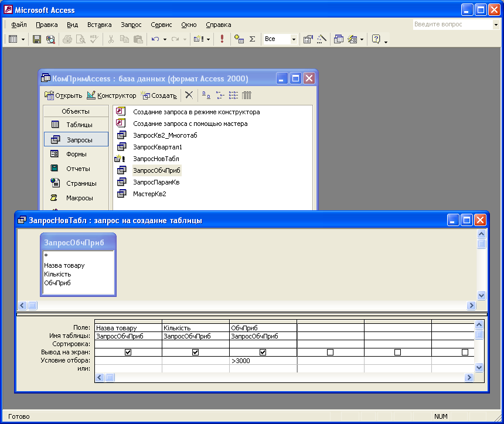Open the Файл menu

click(x=19, y=25)
